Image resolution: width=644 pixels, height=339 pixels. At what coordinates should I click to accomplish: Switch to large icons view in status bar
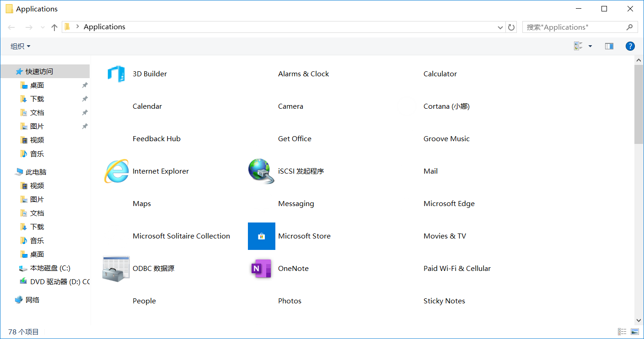[x=635, y=332]
